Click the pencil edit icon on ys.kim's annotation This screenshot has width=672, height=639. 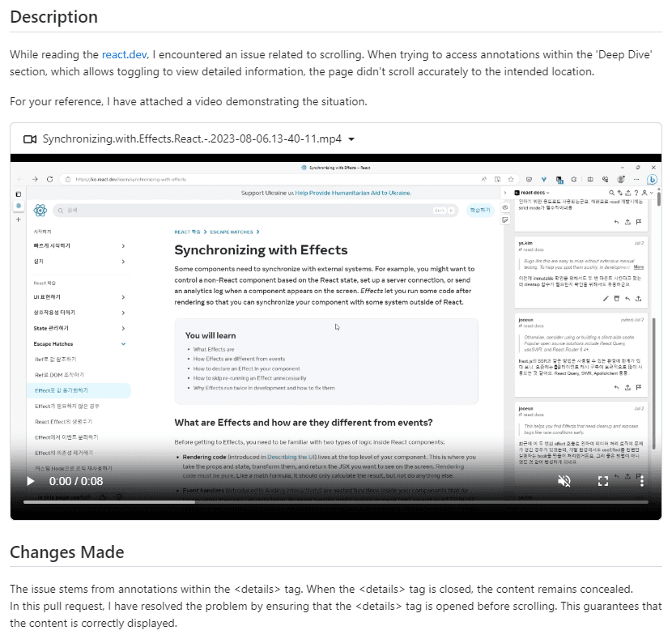pyautogui.click(x=606, y=299)
